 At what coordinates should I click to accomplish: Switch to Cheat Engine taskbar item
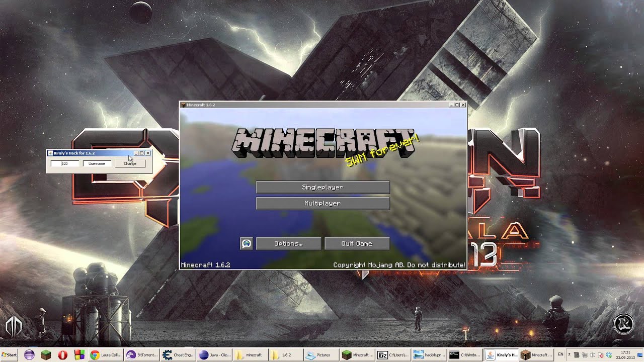(178, 354)
